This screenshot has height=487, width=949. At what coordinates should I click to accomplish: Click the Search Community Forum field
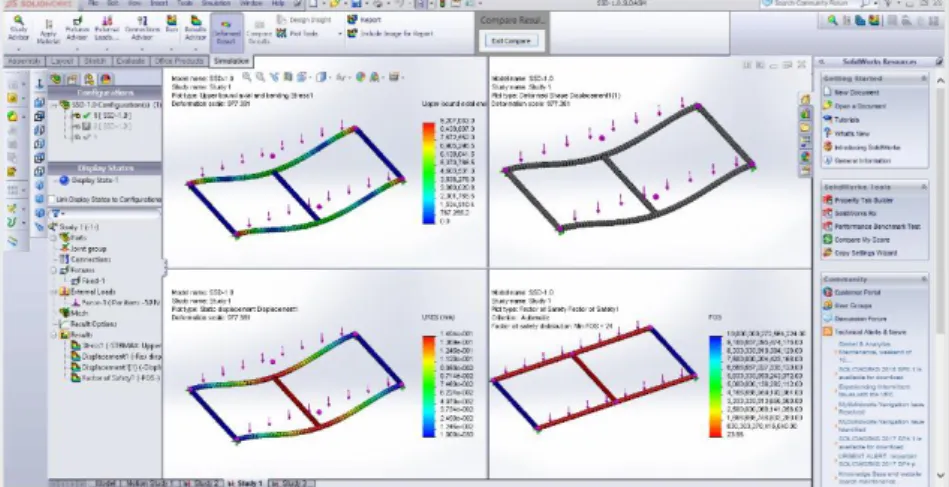coord(810,4)
